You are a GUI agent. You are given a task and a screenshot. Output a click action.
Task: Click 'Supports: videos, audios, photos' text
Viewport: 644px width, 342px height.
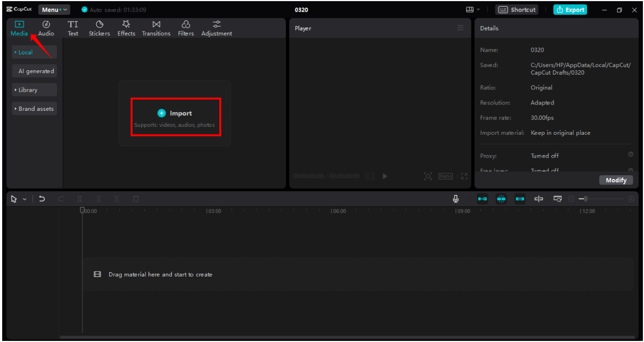[175, 125]
